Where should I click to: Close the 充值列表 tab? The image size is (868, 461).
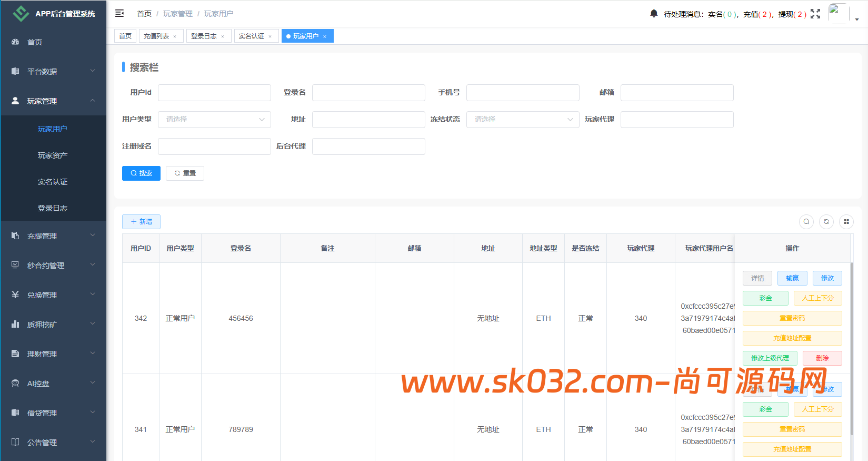pos(175,36)
